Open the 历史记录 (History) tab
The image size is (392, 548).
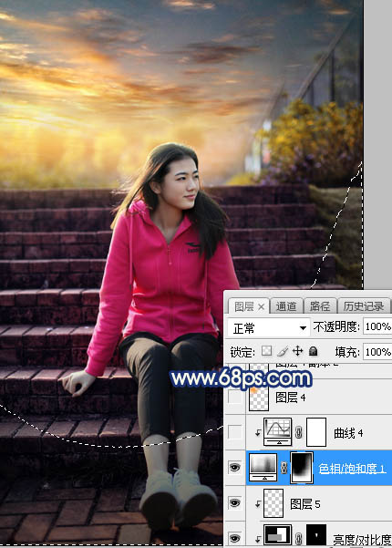[364, 306]
